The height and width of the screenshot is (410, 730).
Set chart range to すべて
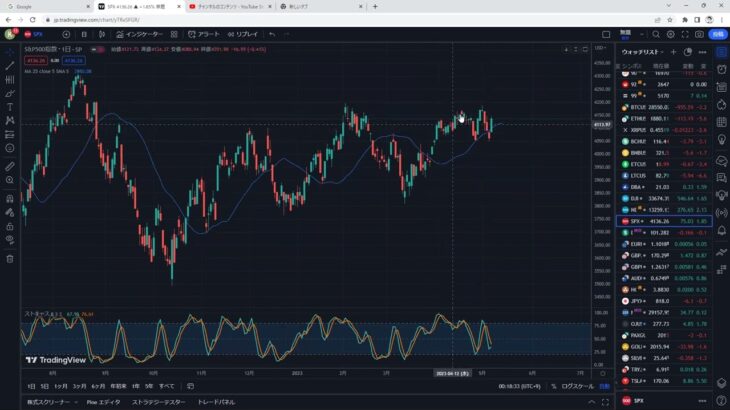(167, 386)
